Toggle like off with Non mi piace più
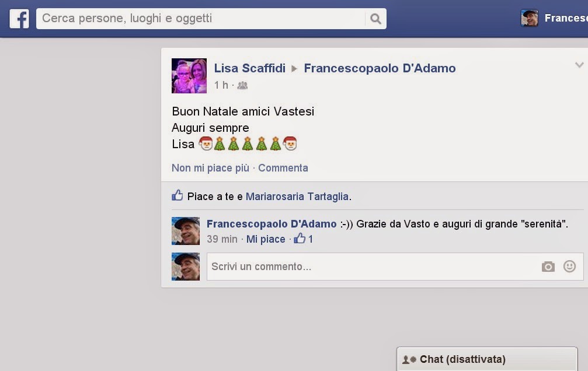 click(x=210, y=168)
